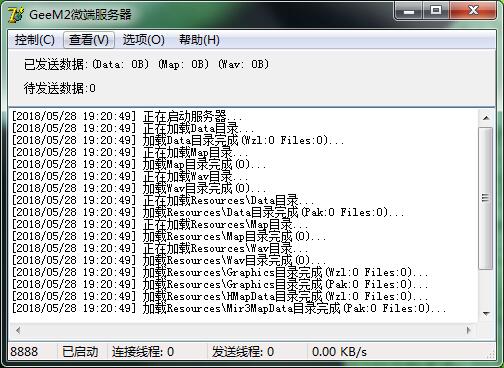Click 连接线程: 0 in status bar
Image resolution: width=504 pixels, height=368 pixels.
[143, 351]
